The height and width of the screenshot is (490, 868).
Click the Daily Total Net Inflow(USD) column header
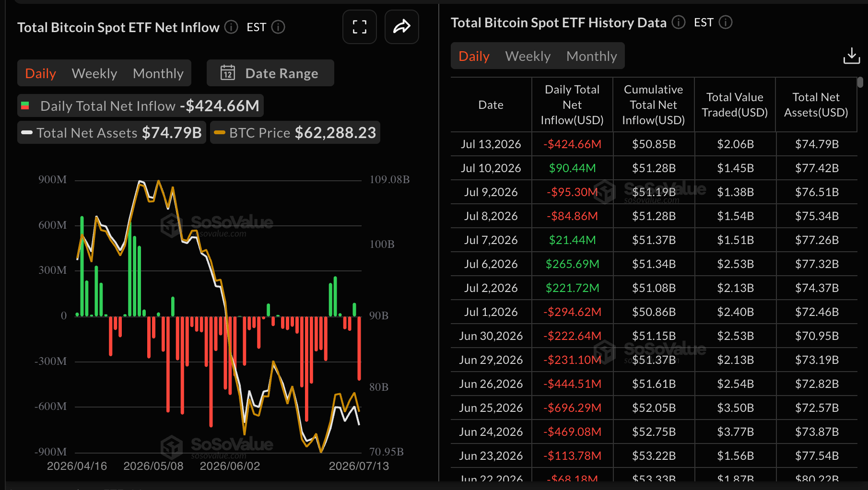(x=572, y=105)
